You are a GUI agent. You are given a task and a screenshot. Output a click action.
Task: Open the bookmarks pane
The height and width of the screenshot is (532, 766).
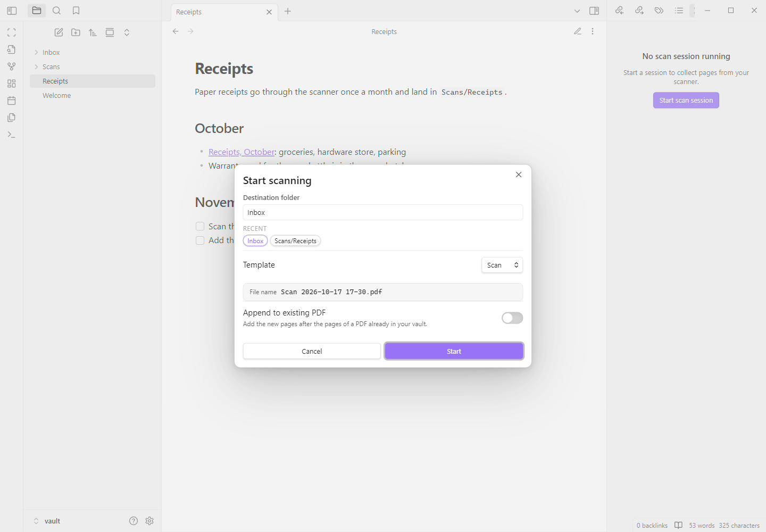76,11
